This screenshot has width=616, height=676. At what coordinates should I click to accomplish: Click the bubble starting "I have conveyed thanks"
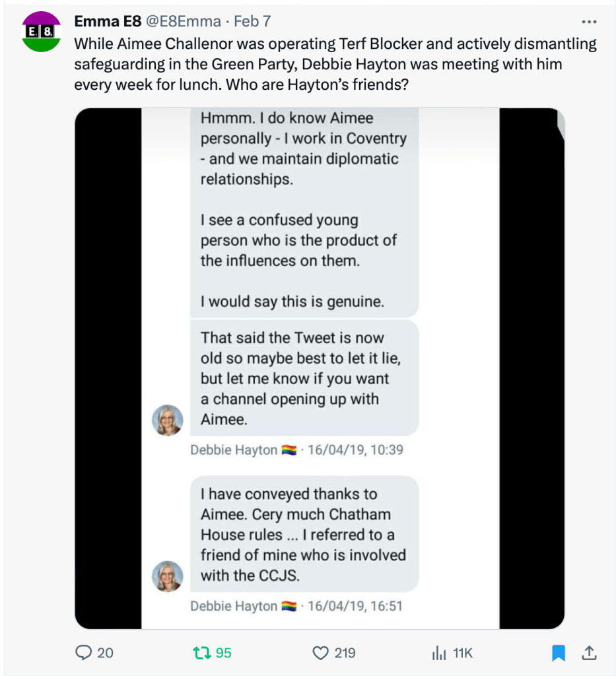pyautogui.click(x=304, y=534)
